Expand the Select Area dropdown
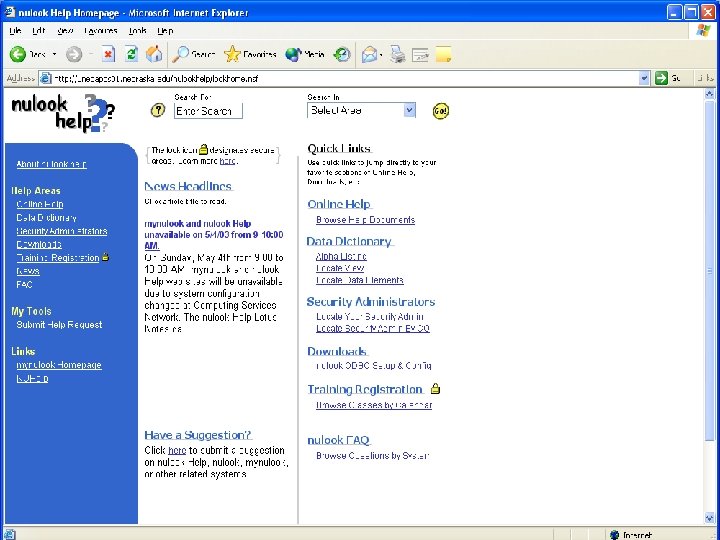 pos(409,110)
